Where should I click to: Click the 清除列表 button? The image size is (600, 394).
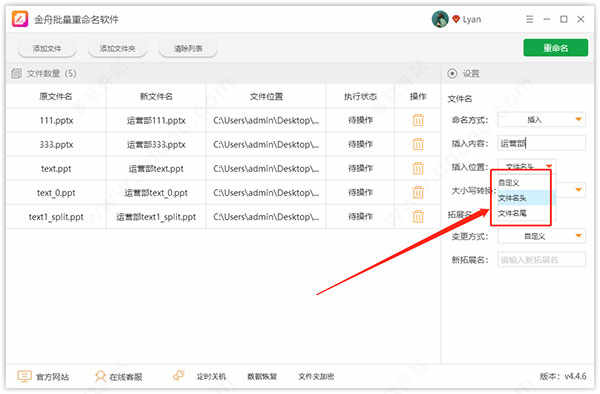[x=188, y=49]
